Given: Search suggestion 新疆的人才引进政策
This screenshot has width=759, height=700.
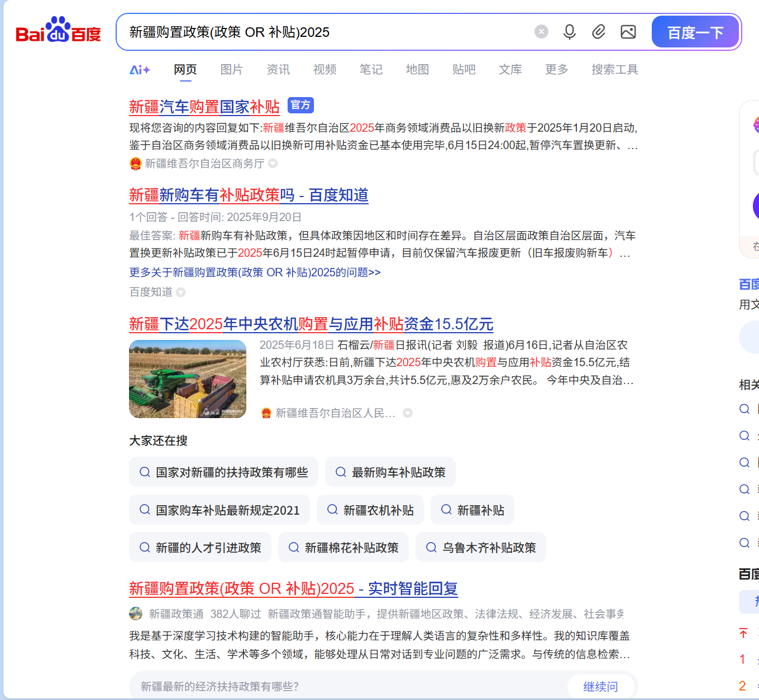Looking at the screenshot, I should click(200, 548).
